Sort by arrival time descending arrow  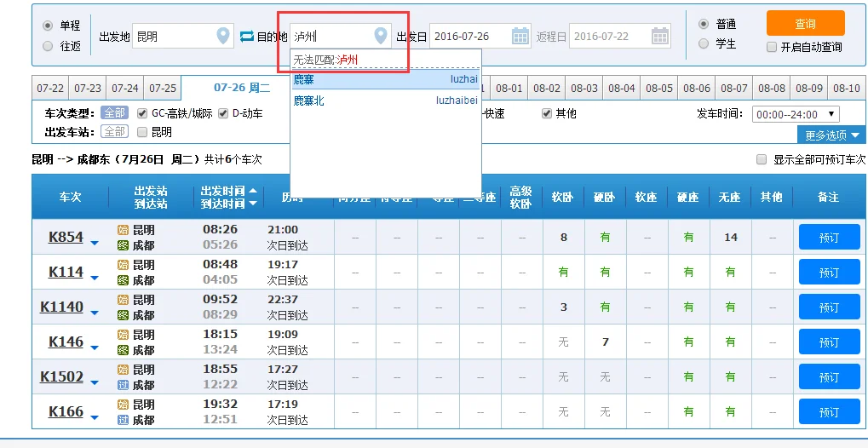253,204
